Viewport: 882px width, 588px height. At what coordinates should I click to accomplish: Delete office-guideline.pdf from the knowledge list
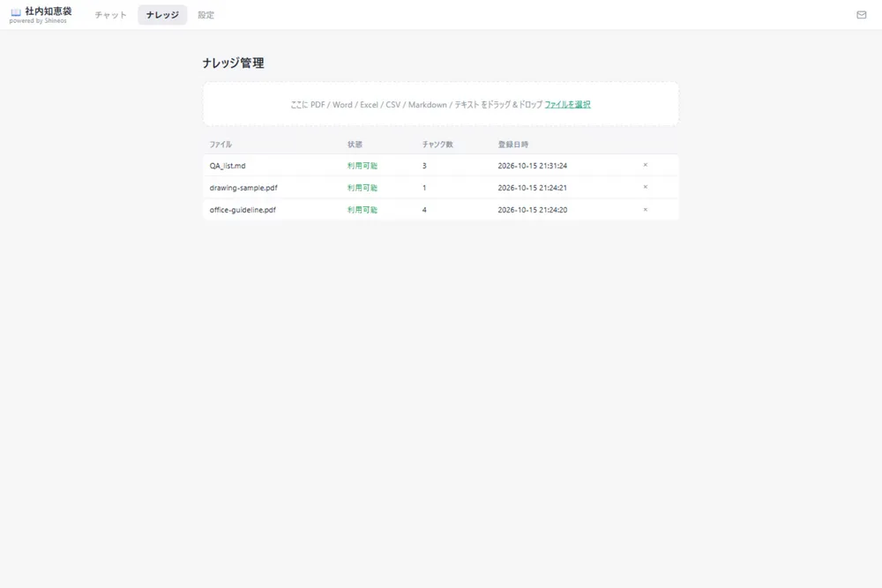click(646, 209)
